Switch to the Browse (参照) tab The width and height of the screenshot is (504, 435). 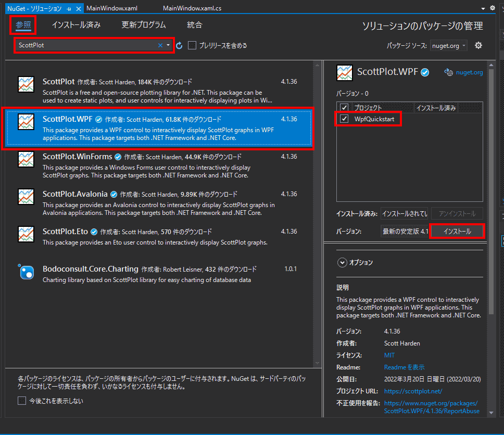coord(23,25)
